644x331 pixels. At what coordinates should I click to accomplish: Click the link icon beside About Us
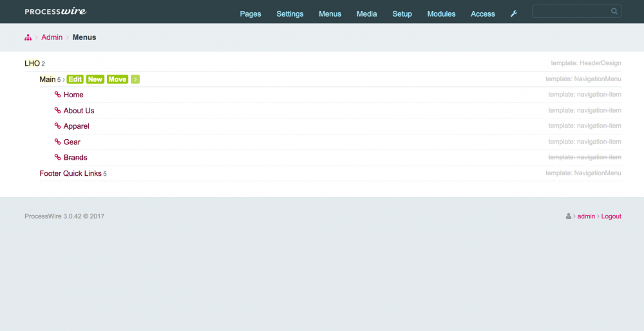[57, 111]
